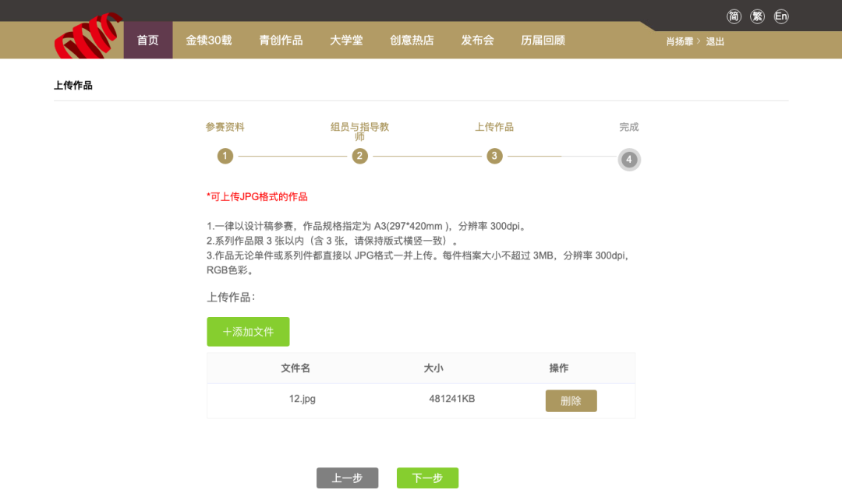Switch language to traditional Chinese 繁
This screenshot has height=504, width=842.
[x=757, y=16]
